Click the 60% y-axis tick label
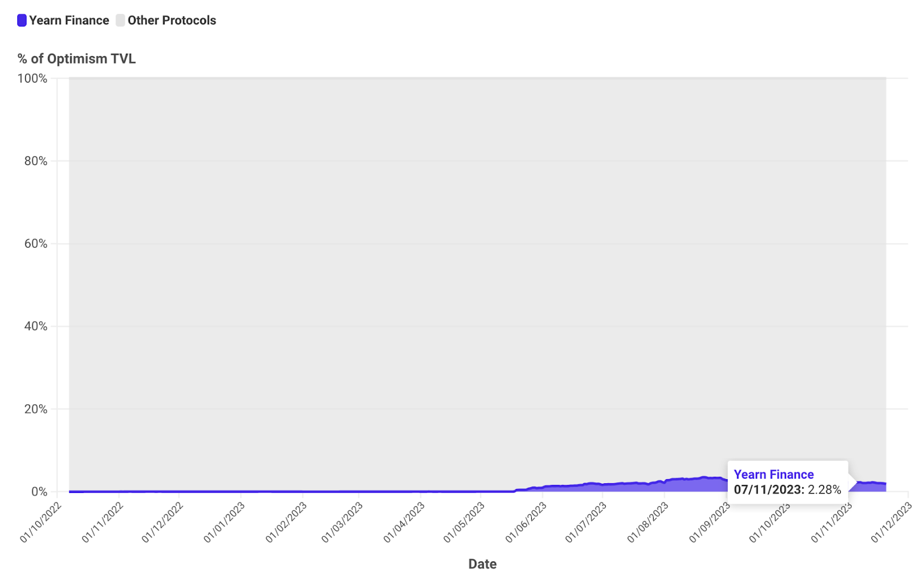Screen dimensions: 924x586 click(36, 244)
